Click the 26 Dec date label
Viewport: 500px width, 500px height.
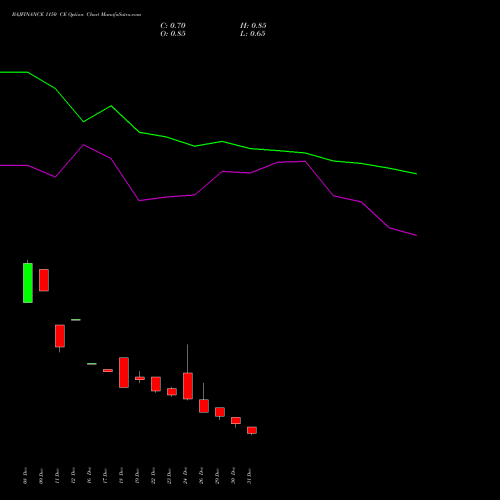tap(202, 476)
